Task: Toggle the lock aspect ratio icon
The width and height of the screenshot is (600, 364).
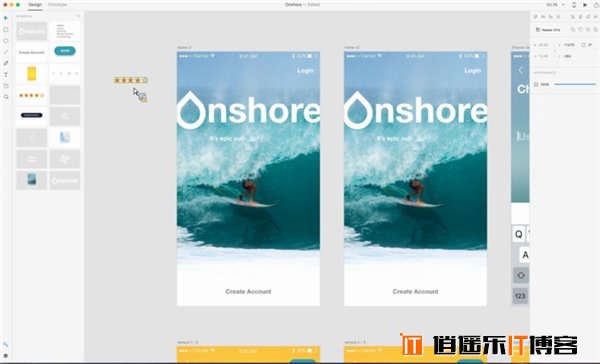Action: pos(555,51)
